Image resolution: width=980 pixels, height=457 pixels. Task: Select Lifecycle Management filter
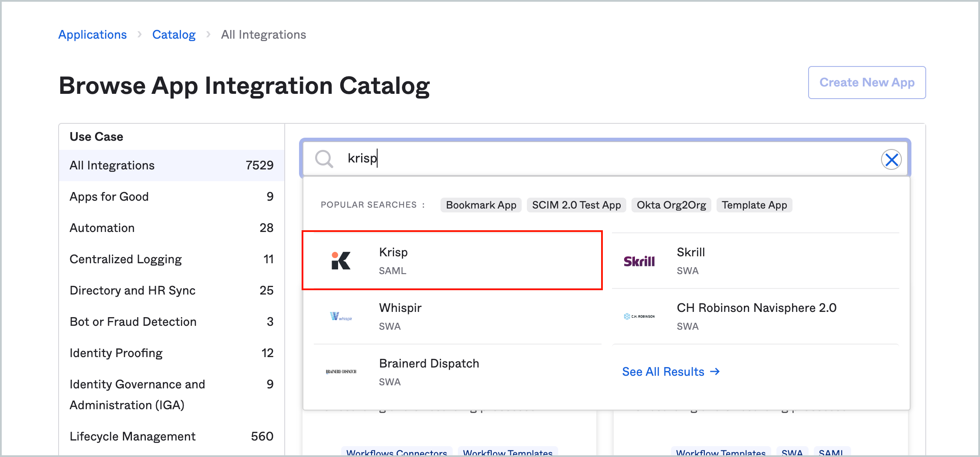point(172,437)
